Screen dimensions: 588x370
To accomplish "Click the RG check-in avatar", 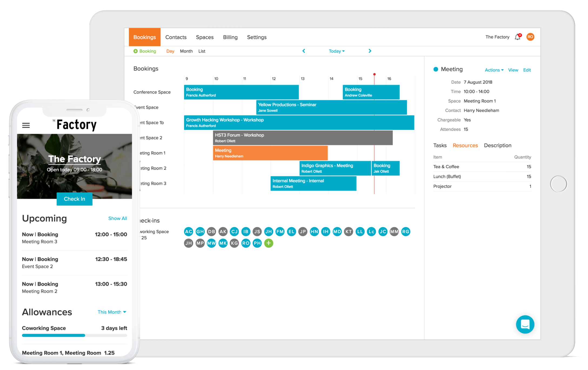I will (405, 232).
